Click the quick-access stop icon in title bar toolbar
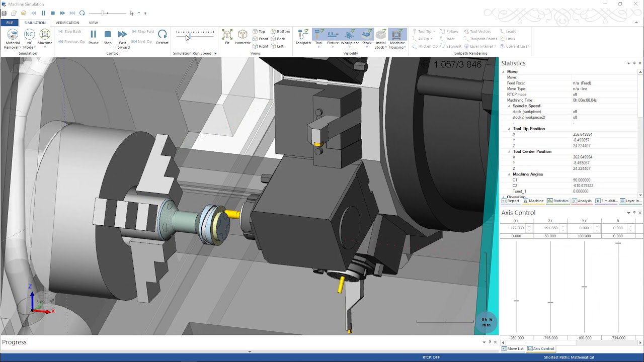Screen dimensions: 644x362 (x=53, y=13)
